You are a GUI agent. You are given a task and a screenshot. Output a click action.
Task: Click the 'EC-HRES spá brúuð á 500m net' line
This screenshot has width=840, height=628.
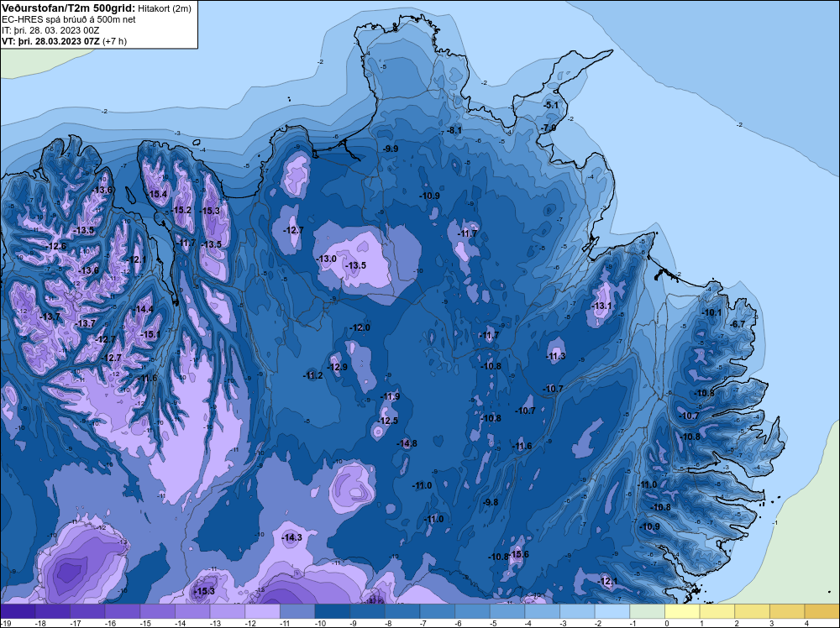[69, 19]
